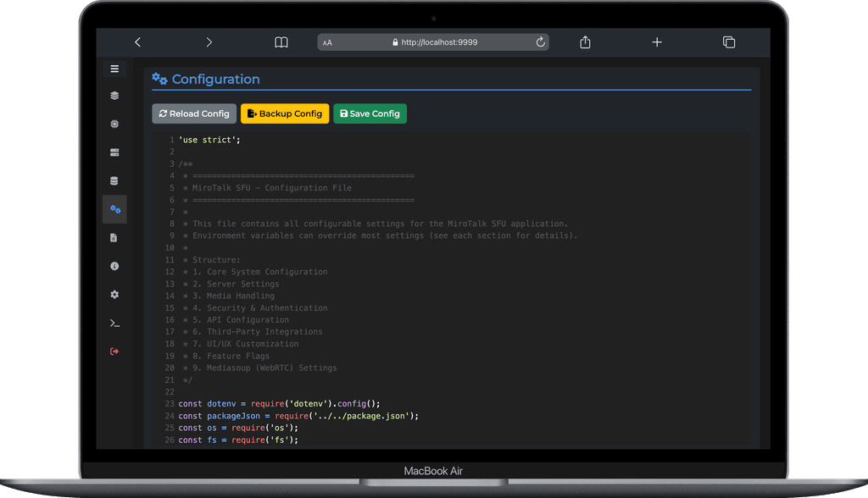This screenshot has width=868, height=498.
Task: Open a new tab with plus icon
Action: (x=657, y=42)
